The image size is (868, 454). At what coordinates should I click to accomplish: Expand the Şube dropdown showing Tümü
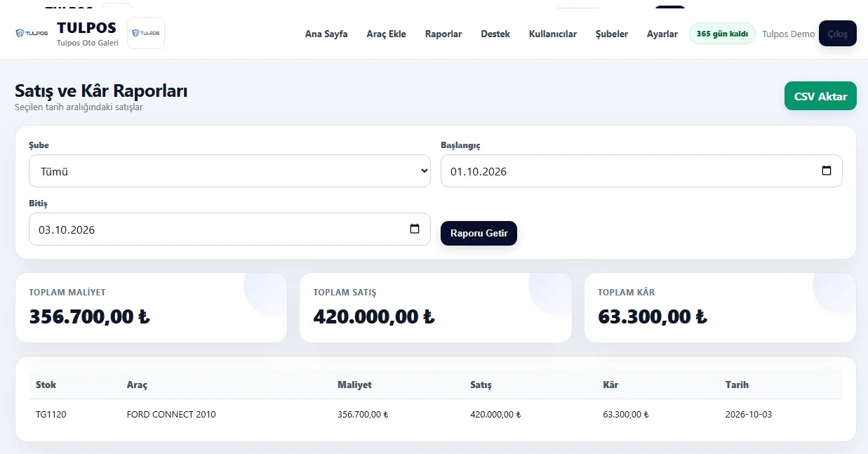point(229,171)
